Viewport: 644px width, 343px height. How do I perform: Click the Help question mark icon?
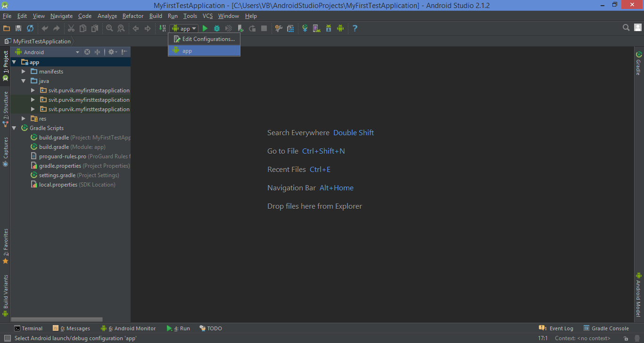point(355,28)
